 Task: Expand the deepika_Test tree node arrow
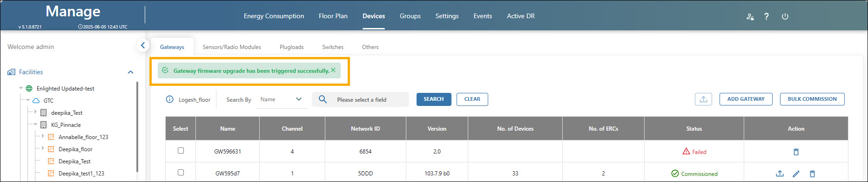click(35, 112)
